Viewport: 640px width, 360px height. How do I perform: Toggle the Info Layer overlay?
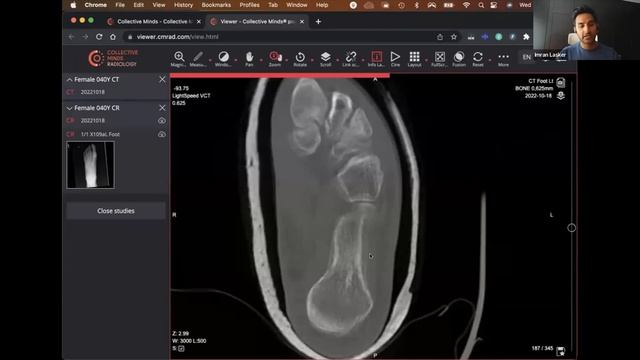coord(376,58)
